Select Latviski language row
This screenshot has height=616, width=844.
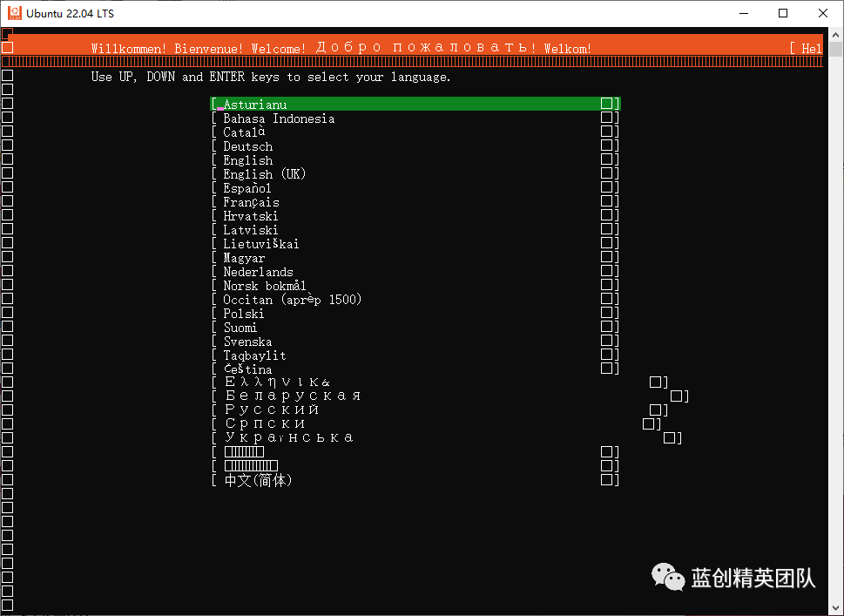coord(415,230)
